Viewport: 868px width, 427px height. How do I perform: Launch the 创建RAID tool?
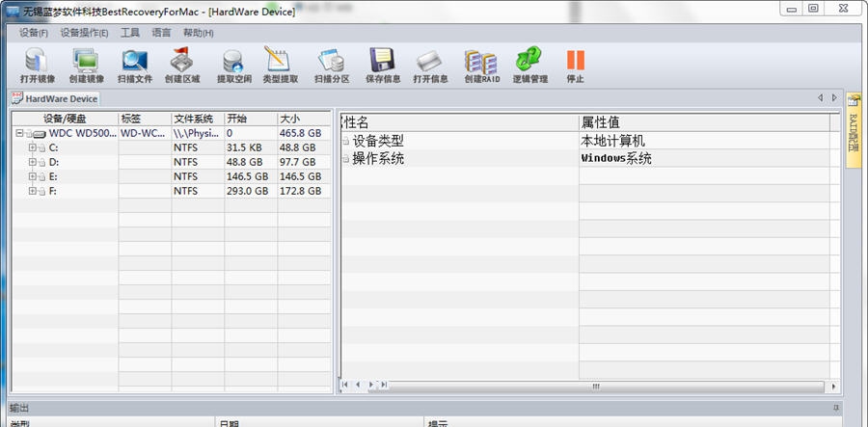pos(481,66)
